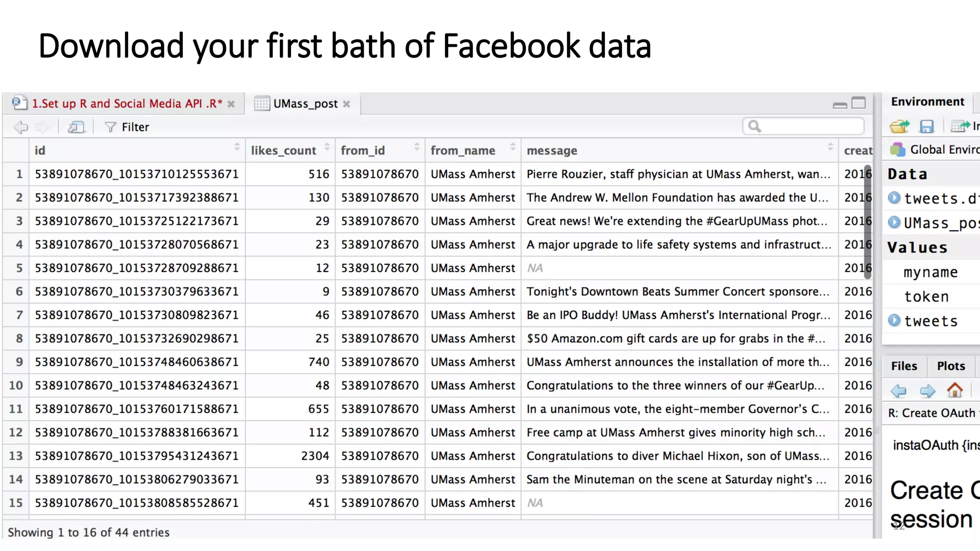The width and height of the screenshot is (980, 551).
Task: Sort by message column
Action: (679, 150)
